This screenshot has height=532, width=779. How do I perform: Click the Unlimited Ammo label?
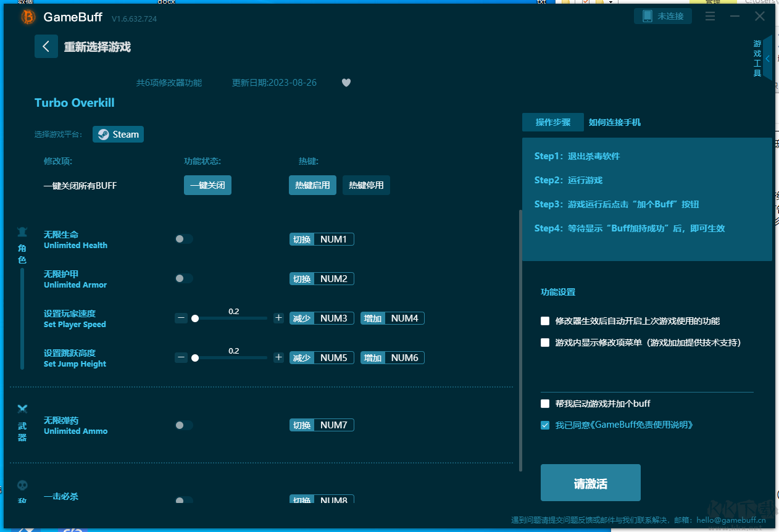point(75,431)
